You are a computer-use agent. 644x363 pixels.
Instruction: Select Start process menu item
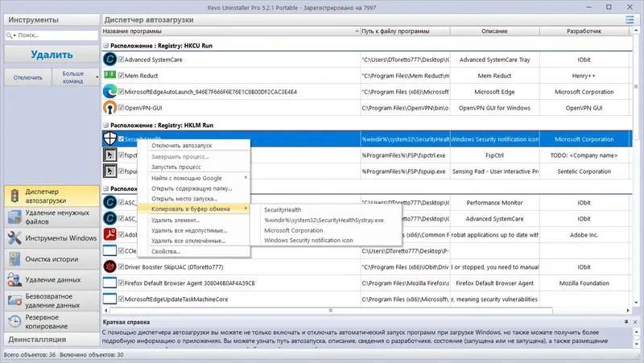click(193, 167)
